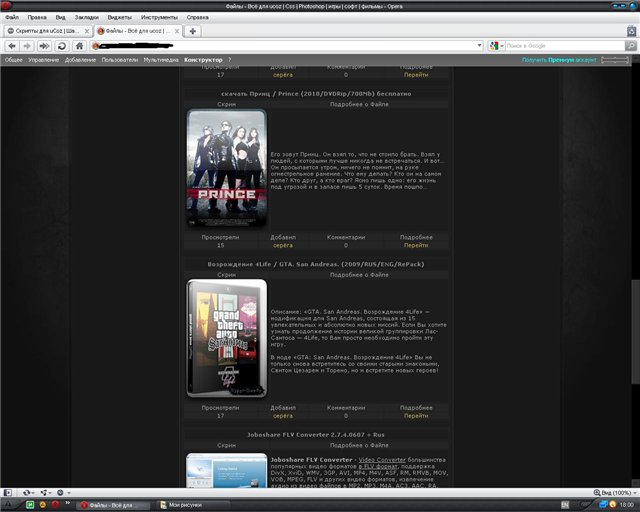Image resolution: width=640 pixels, height=512 pixels.
Task: Open the search engine dropdown arrow
Action: [502, 46]
